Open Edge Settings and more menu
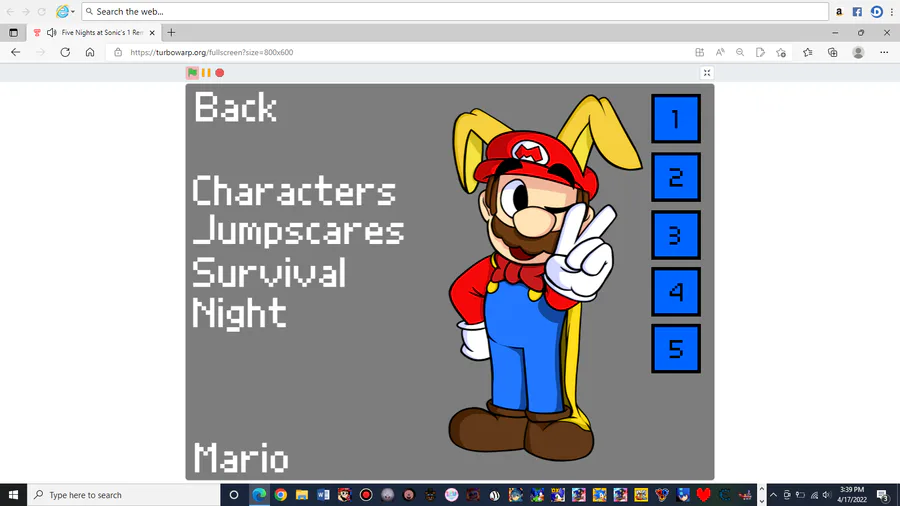 884,52
